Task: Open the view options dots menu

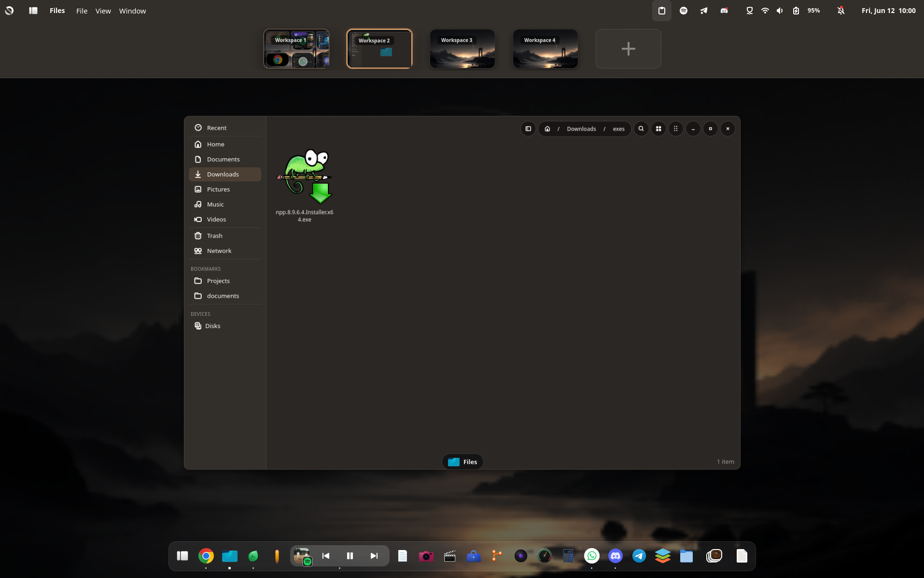Action: point(676,129)
